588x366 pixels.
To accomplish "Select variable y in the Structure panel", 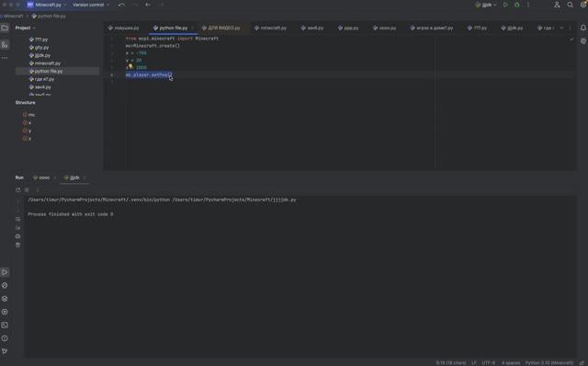I will tap(27, 131).
